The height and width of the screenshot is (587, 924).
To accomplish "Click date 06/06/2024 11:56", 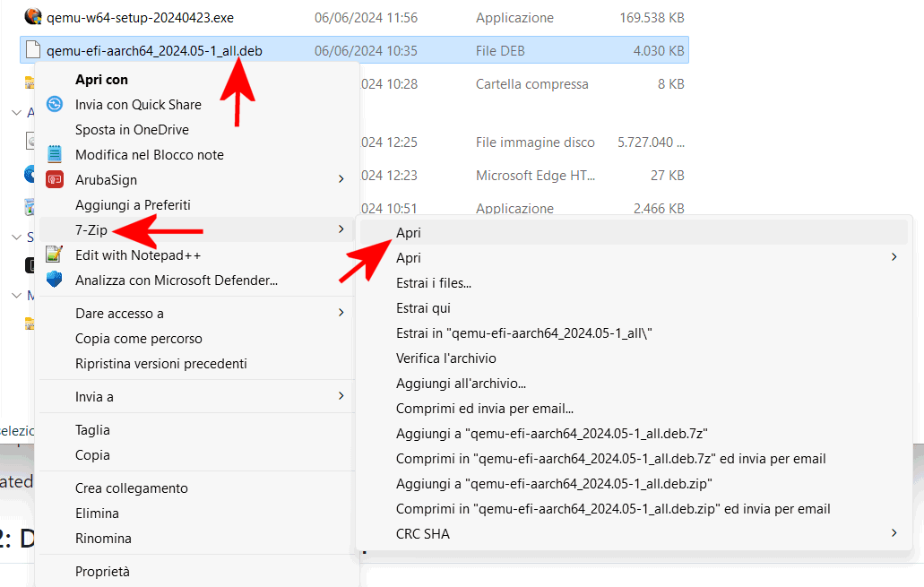I will point(366,18).
